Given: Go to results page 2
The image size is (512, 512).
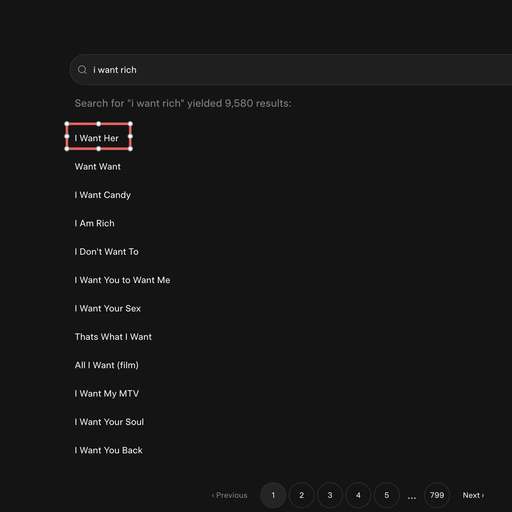Looking at the screenshot, I should pyautogui.click(x=301, y=495).
